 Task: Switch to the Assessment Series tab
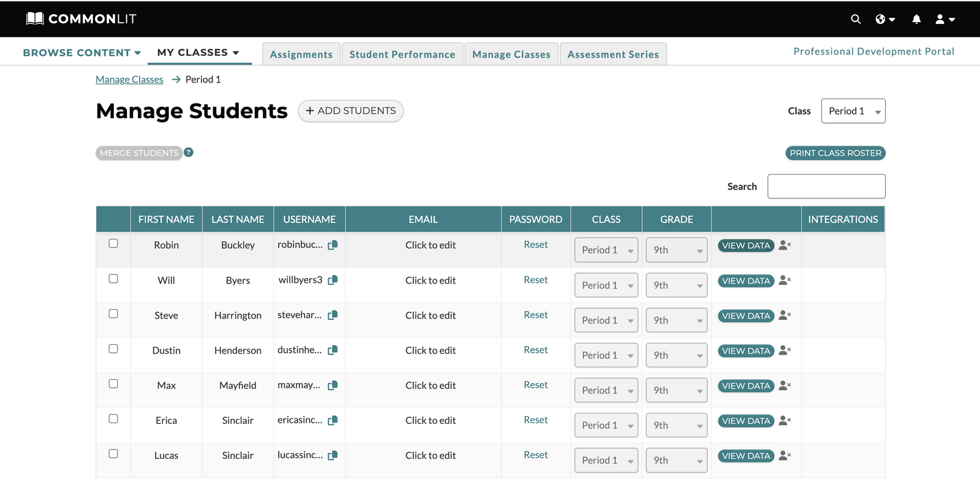613,54
